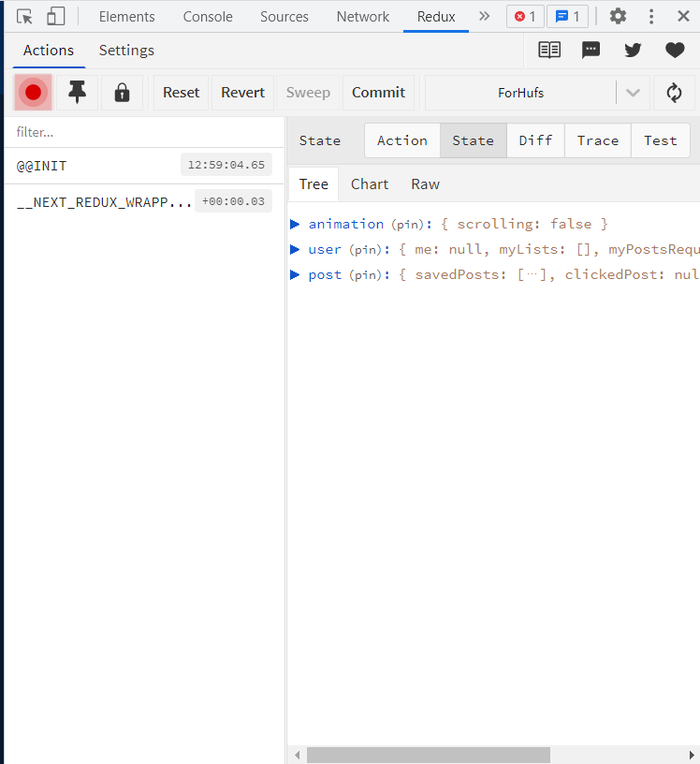
Task: Close the DevTools panel
Action: pyautogui.click(x=683, y=17)
